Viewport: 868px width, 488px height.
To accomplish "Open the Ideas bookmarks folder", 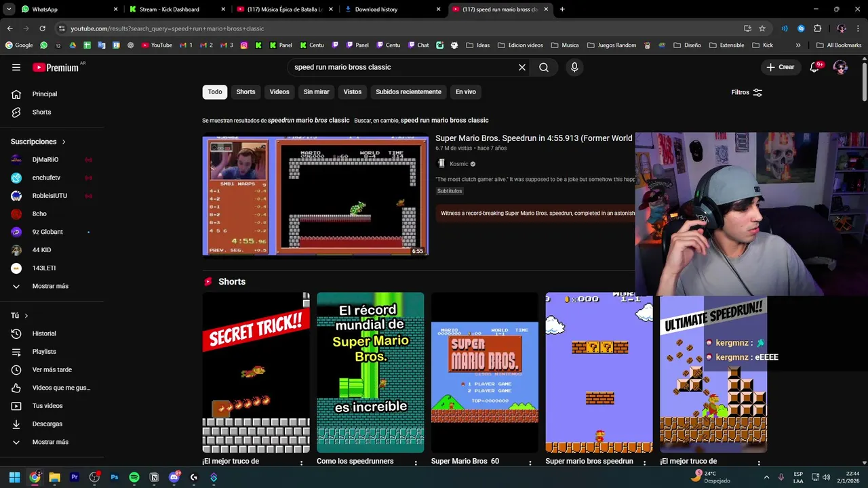I will (477, 45).
